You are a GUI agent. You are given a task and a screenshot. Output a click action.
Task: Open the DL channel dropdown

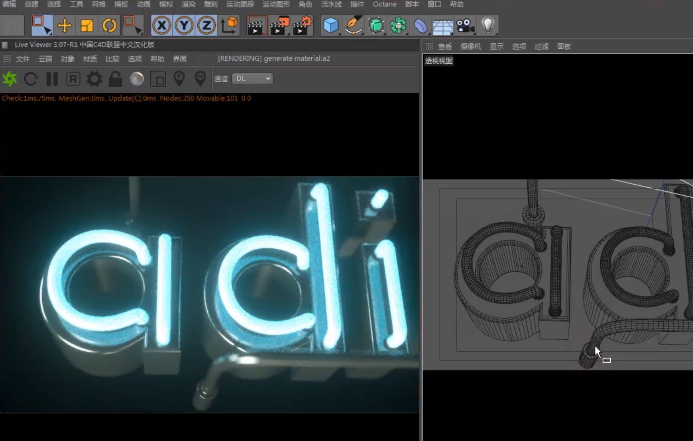(252, 79)
